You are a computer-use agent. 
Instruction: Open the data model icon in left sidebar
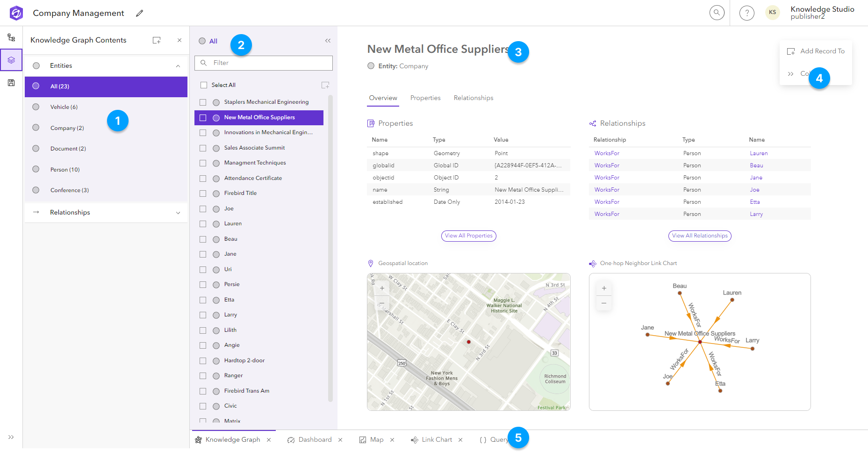(11, 37)
